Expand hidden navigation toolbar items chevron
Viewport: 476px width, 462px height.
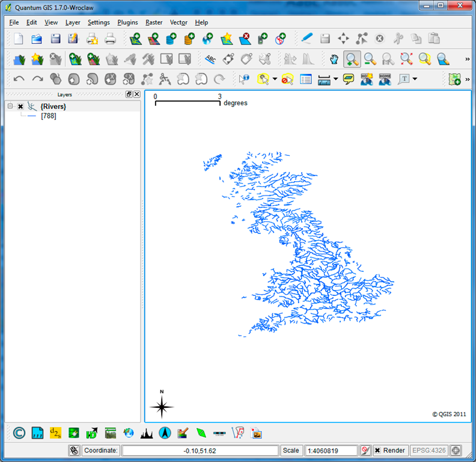click(x=468, y=59)
